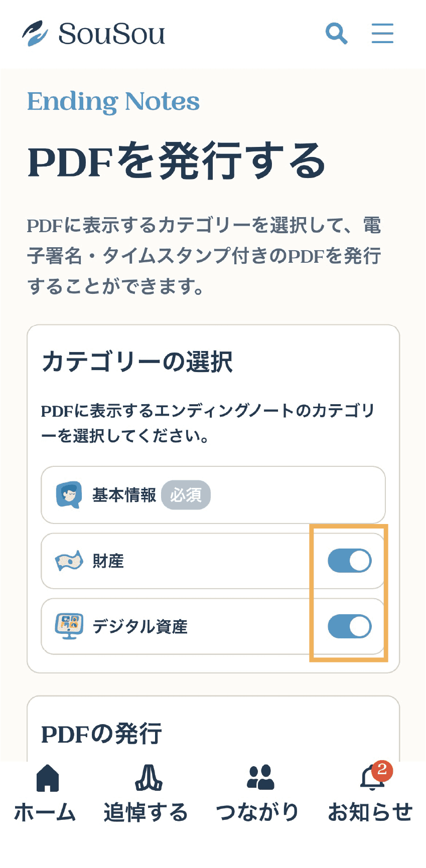
Task: Click the PDFの発行 section heading
Action: point(101,734)
